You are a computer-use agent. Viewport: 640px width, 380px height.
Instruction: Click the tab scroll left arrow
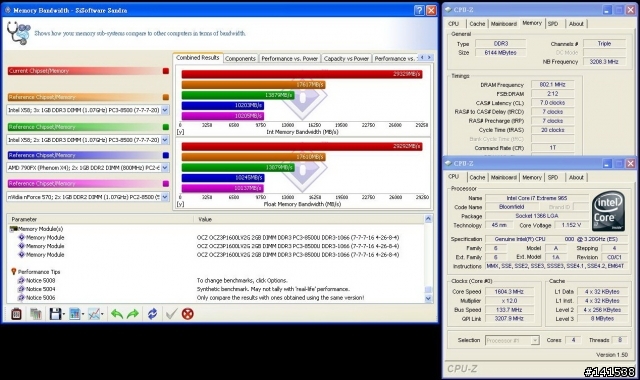(422, 58)
